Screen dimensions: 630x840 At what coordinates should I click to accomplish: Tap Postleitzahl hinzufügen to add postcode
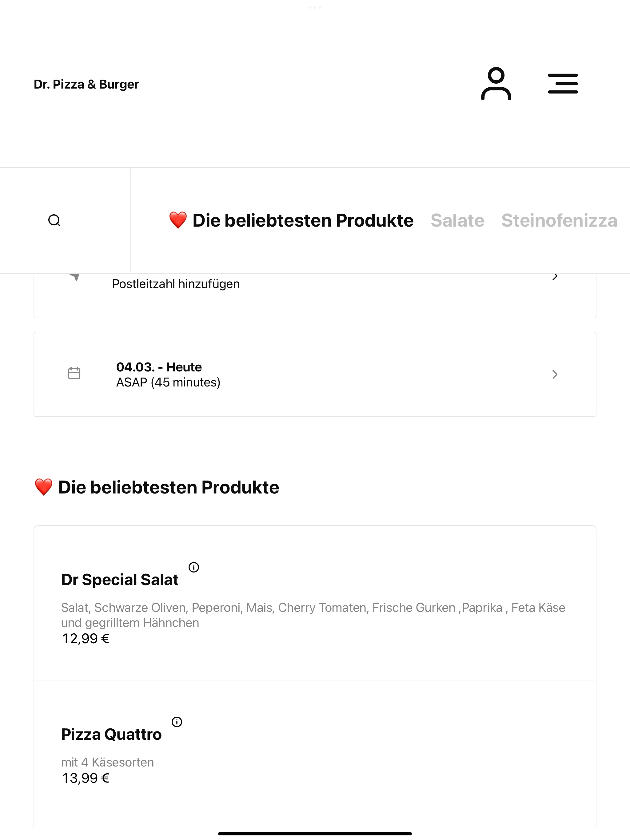(176, 284)
